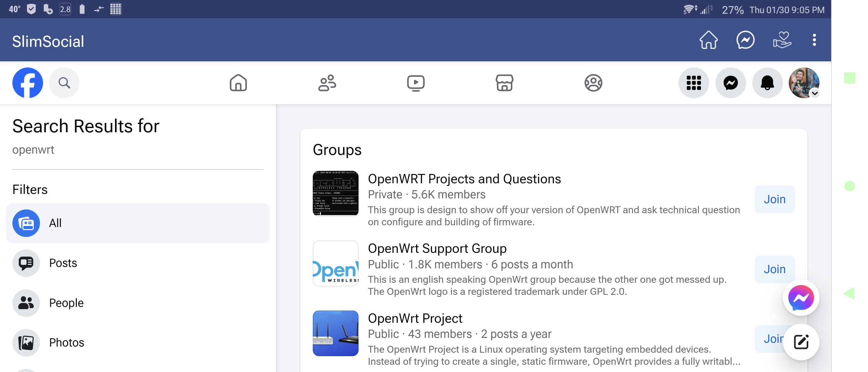
Task: Open OpenWrt Project title link
Action: [x=415, y=318]
